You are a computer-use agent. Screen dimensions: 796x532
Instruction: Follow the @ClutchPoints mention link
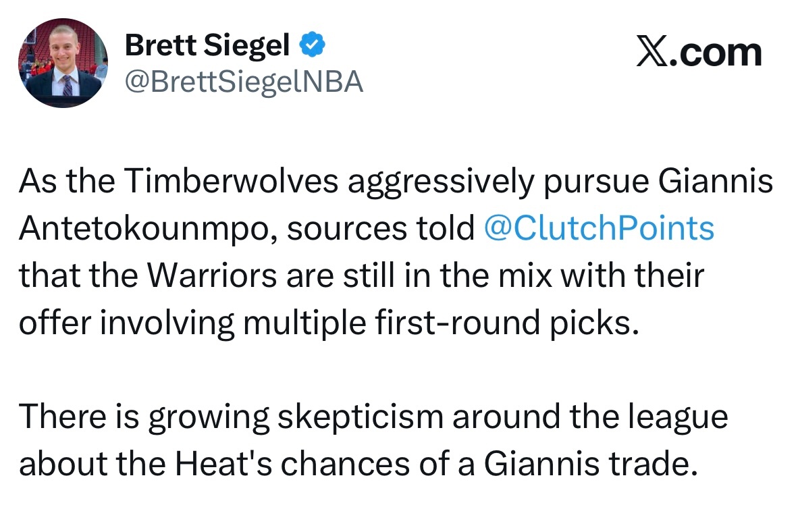(x=599, y=229)
